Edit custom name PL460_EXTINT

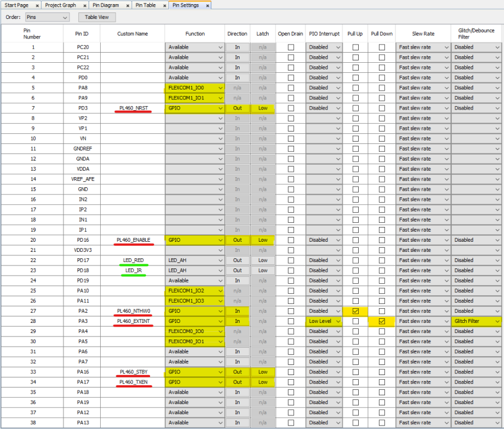[133, 321]
